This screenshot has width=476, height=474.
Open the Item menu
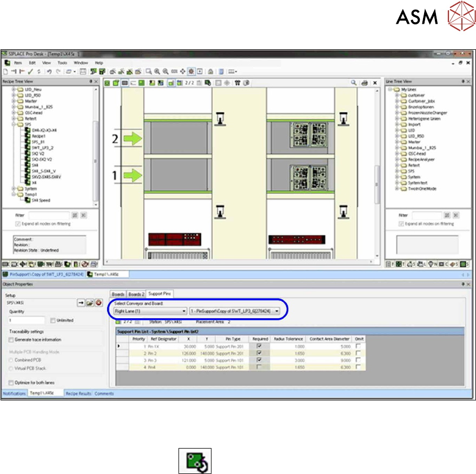[18, 63]
